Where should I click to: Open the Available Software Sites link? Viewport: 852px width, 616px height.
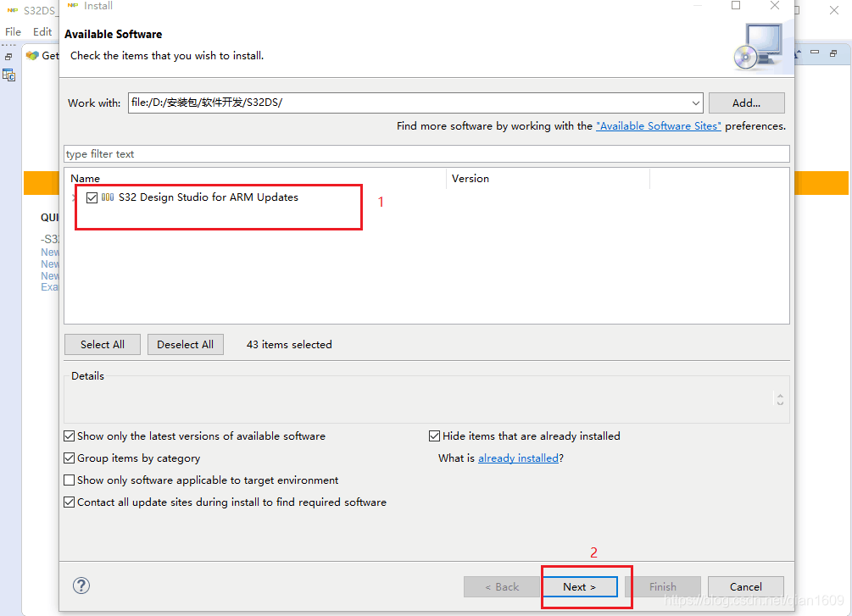(x=658, y=125)
